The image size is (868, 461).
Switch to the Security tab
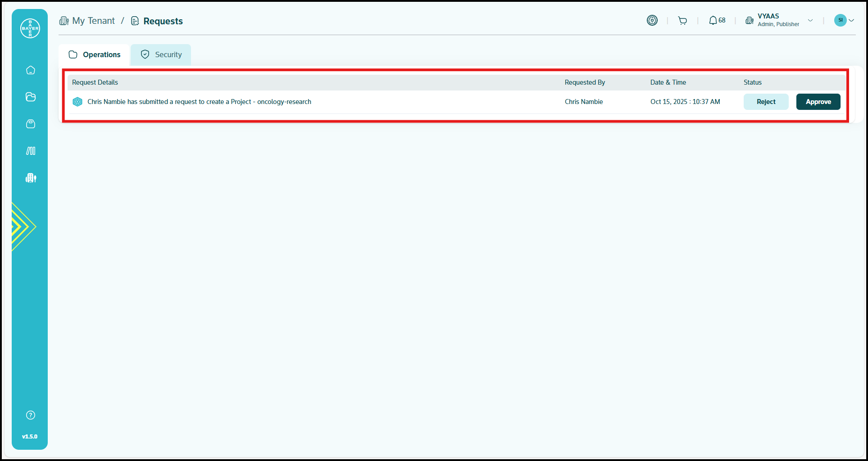(x=161, y=54)
